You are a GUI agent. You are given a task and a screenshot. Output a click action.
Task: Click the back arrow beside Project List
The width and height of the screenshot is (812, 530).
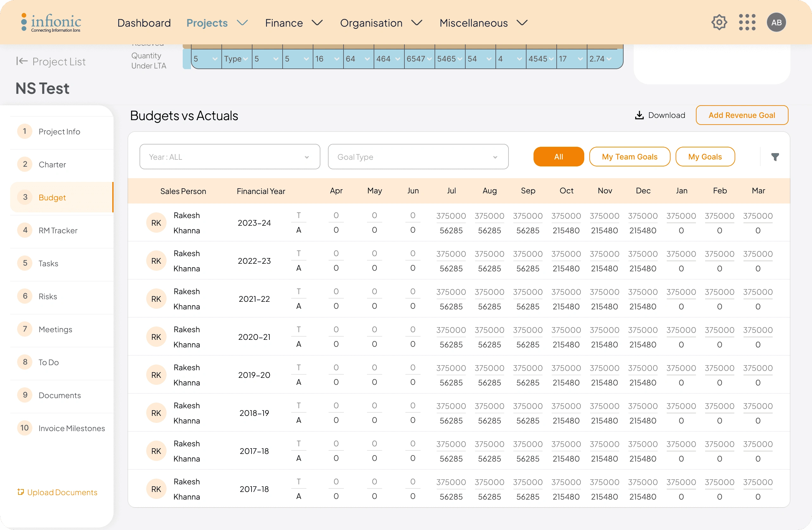click(x=22, y=61)
